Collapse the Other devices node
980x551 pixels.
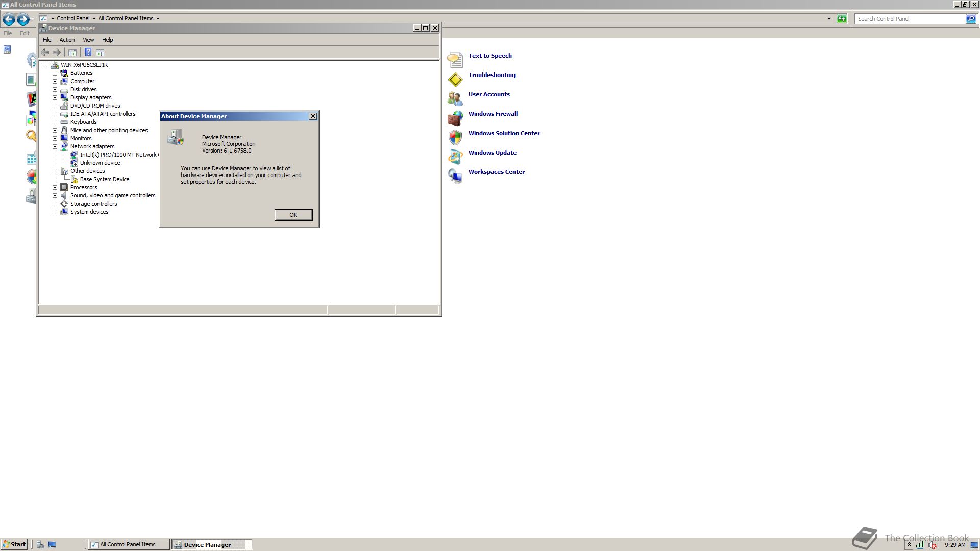pos(55,171)
